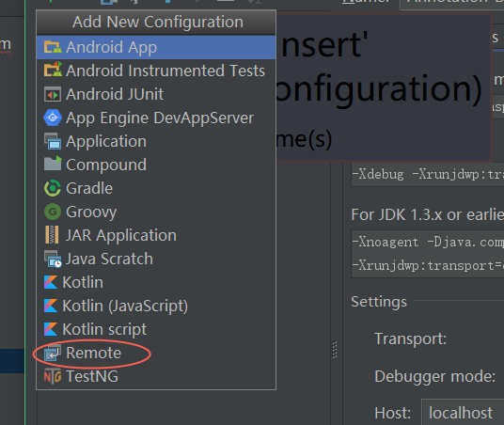Select Kotlin configuration entry
The image size is (504, 425).
pyautogui.click(x=156, y=282)
